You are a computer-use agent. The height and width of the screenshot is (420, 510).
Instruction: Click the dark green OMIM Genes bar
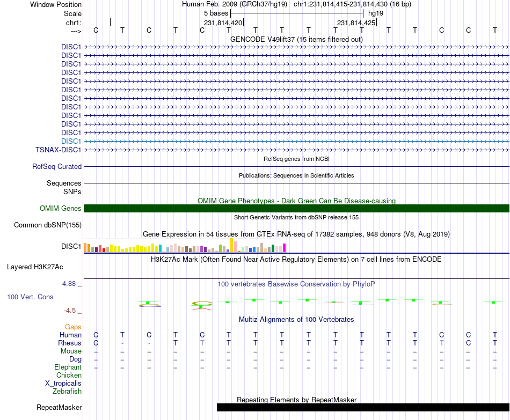click(x=296, y=208)
